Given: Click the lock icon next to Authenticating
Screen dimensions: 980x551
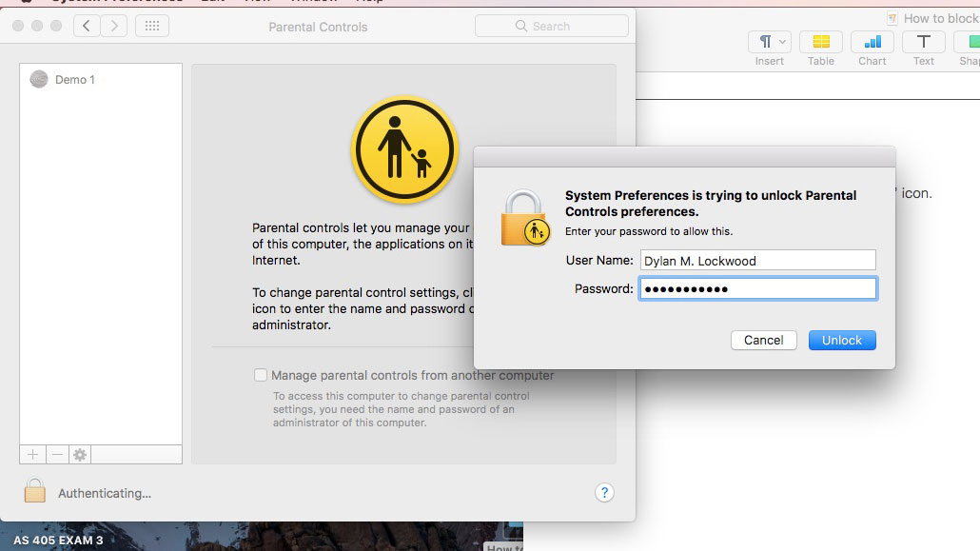Looking at the screenshot, I should click(x=35, y=491).
